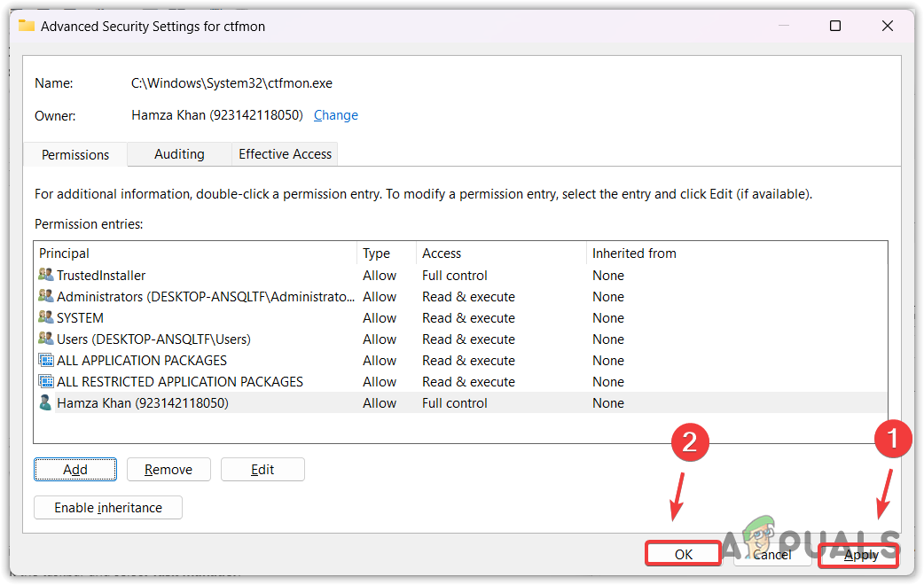924x585 pixels.
Task: Click the Principal column header
Action: pyautogui.click(x=64, y=253)
